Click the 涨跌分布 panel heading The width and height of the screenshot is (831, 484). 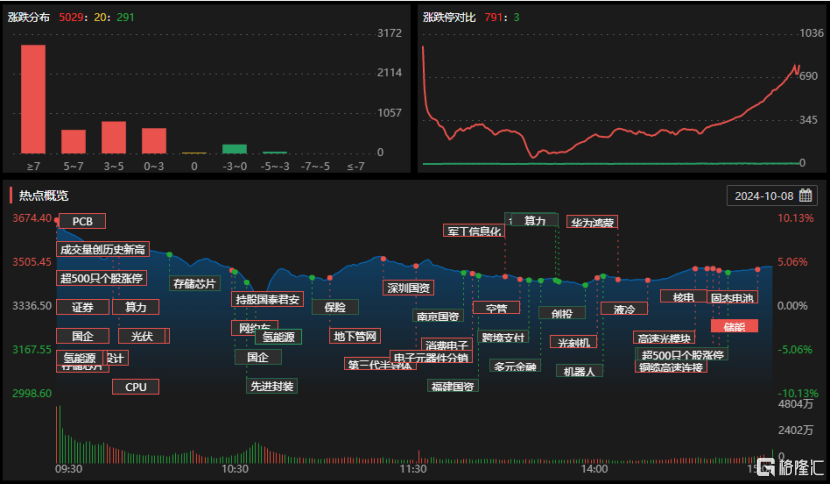point(29,17)
